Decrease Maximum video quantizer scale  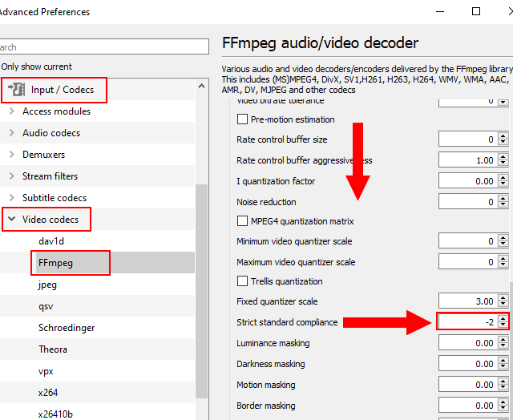tap(503, 265)
